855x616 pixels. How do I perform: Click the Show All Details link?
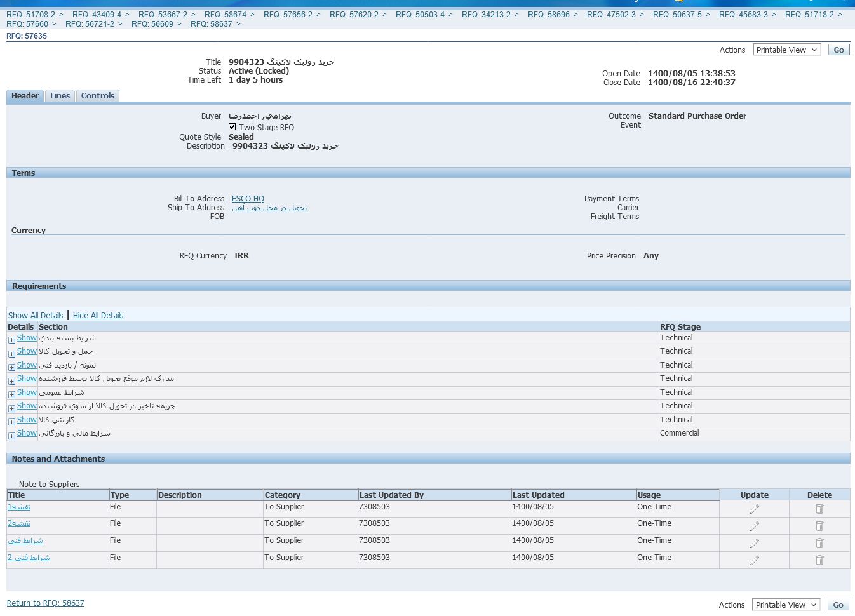coord(36,316)
